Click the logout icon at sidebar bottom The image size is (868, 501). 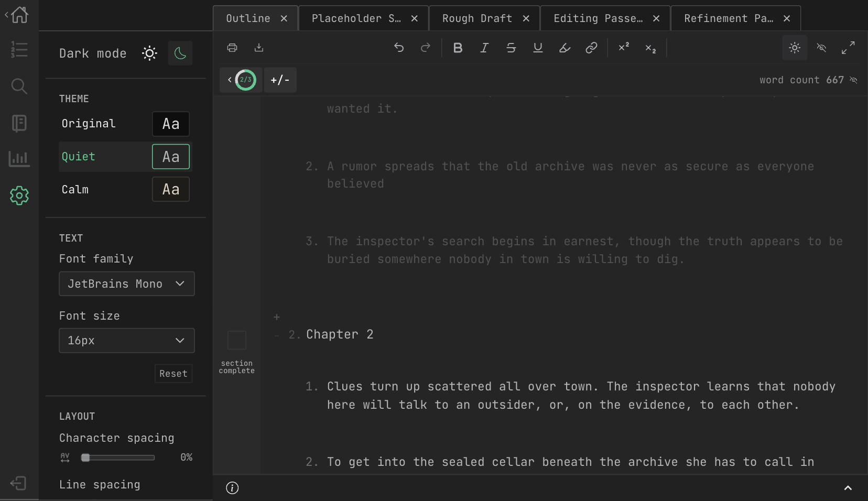(x=19, y=483)
